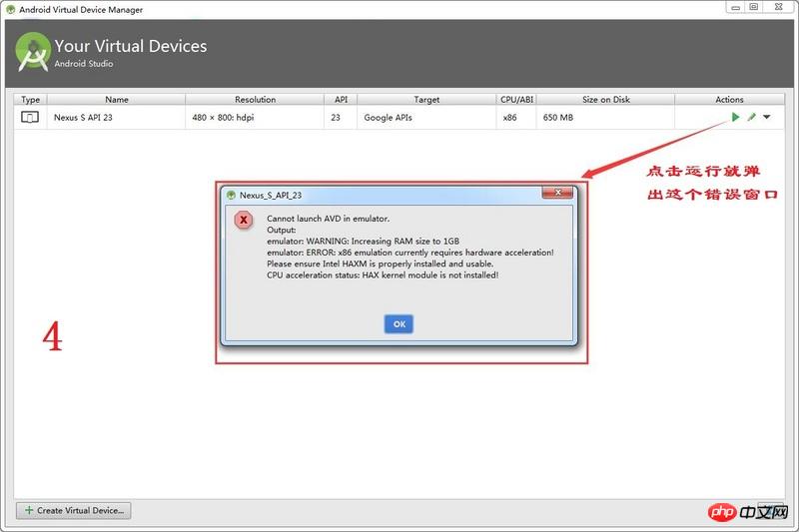Click the Target column header

pos(426,99)
